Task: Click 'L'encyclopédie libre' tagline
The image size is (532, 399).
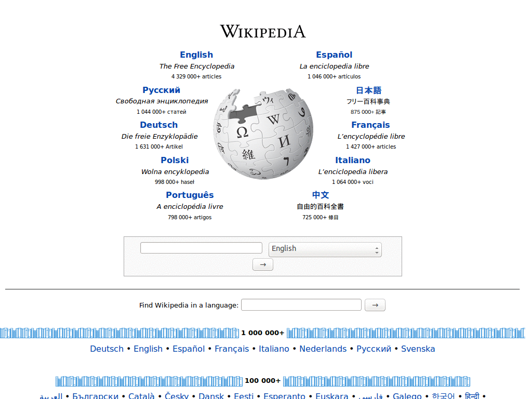Action: tap(371, 137)
